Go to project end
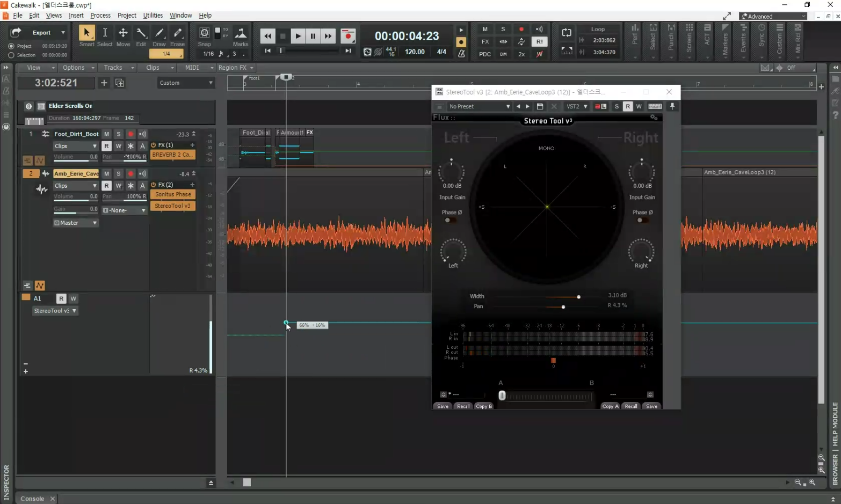This screenshot has width=841, height=504. pyautogui.click(x=348, y=51)
